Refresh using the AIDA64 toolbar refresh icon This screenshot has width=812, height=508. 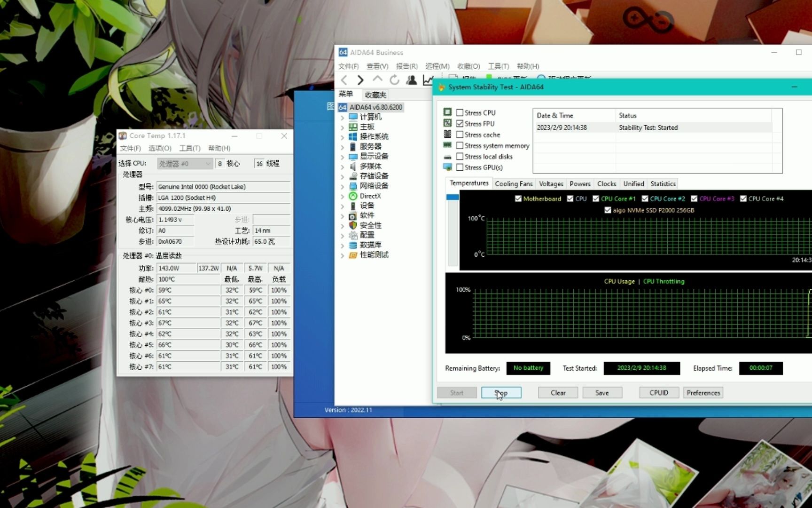(x=395, y=80)
